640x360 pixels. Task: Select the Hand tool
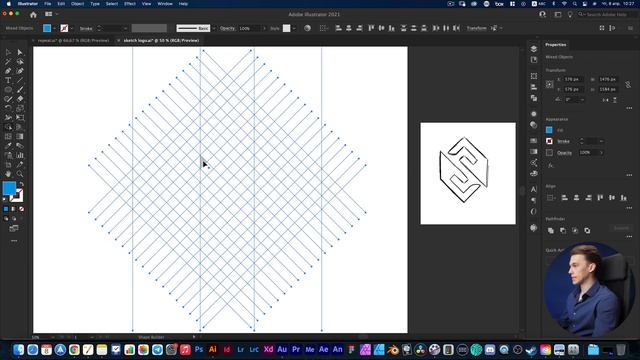(8, 174)
